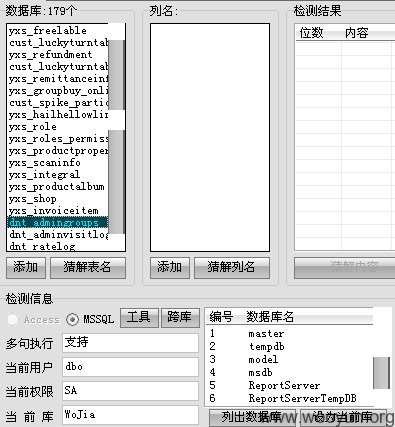Screen dimensions: 395x427
Task: Click the 多句执行 field showing 支持
Action: pos(130,343)
